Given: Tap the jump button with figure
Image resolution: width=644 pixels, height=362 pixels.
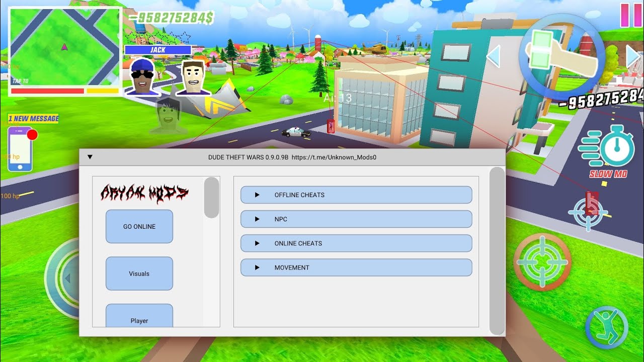Looking at the screenshot, I should [607, 327].
